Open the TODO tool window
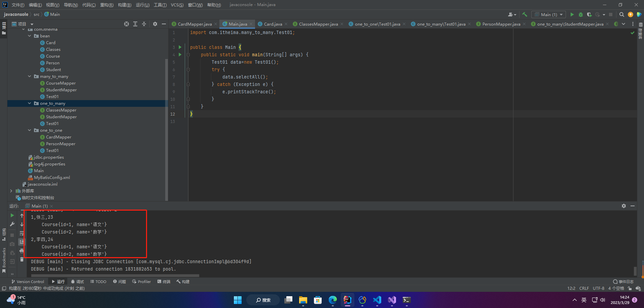644x308 pixels. pos(98,282)
